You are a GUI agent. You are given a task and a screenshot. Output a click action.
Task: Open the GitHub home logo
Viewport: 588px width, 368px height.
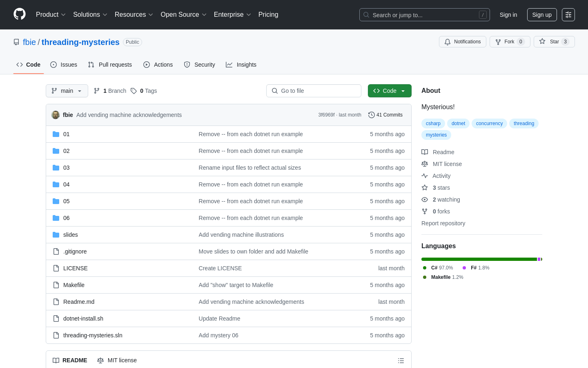(20, 14)
